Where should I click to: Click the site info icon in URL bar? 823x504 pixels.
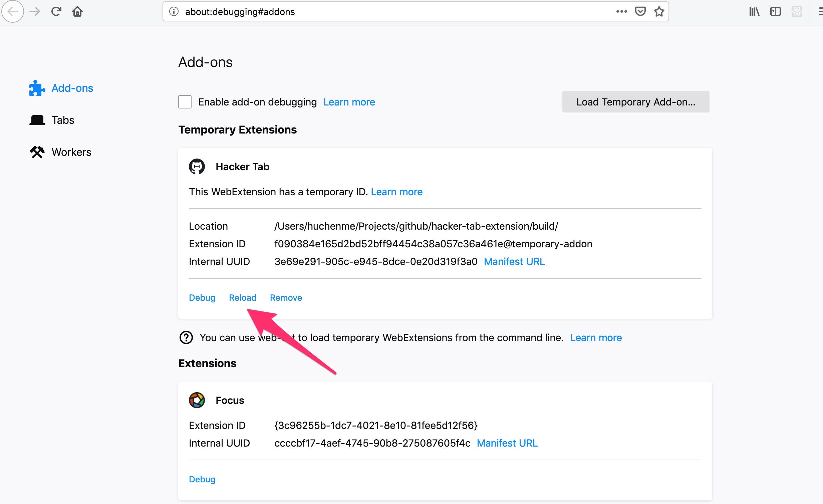click(174, 11)
